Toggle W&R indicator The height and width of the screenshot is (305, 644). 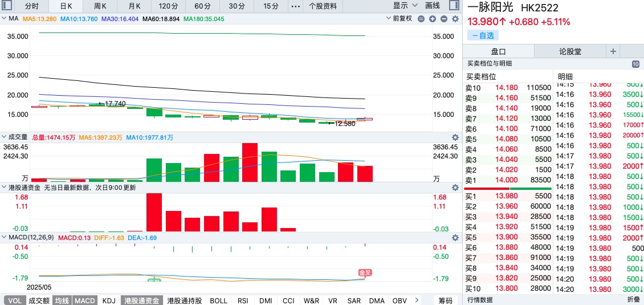[311, 300]
